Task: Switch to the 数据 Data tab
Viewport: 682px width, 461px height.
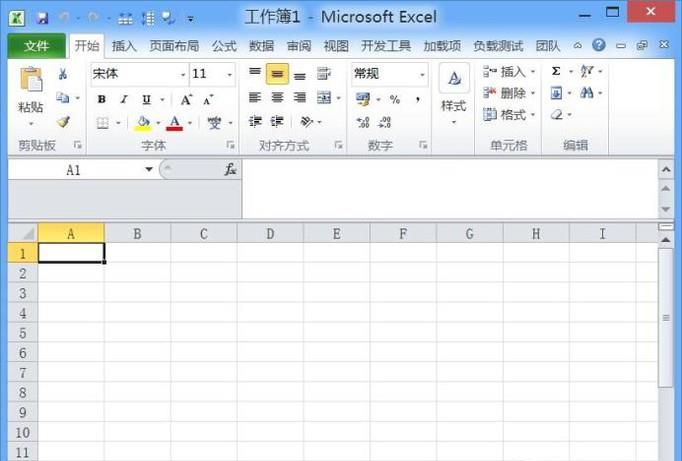Action: (261, 46)
